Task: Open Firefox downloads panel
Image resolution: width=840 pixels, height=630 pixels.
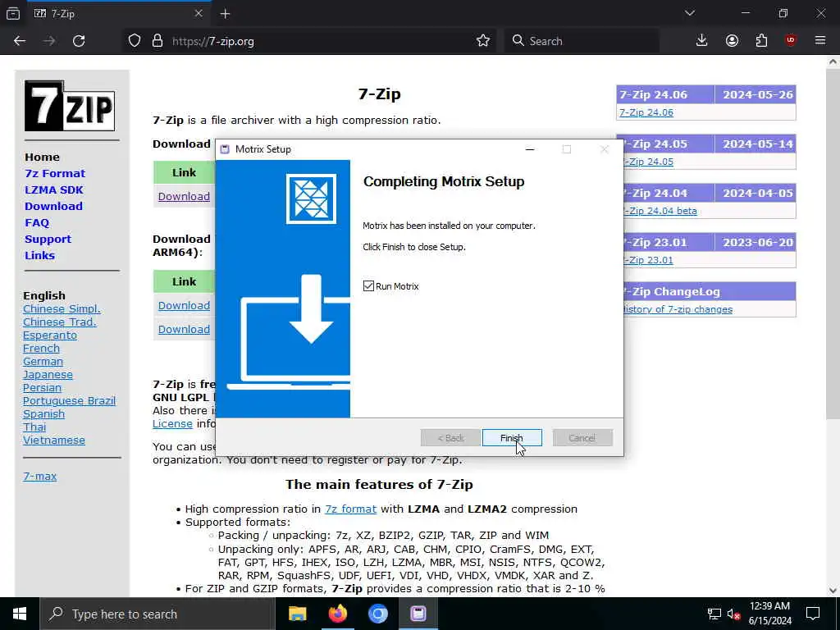Action: (702, 41)
